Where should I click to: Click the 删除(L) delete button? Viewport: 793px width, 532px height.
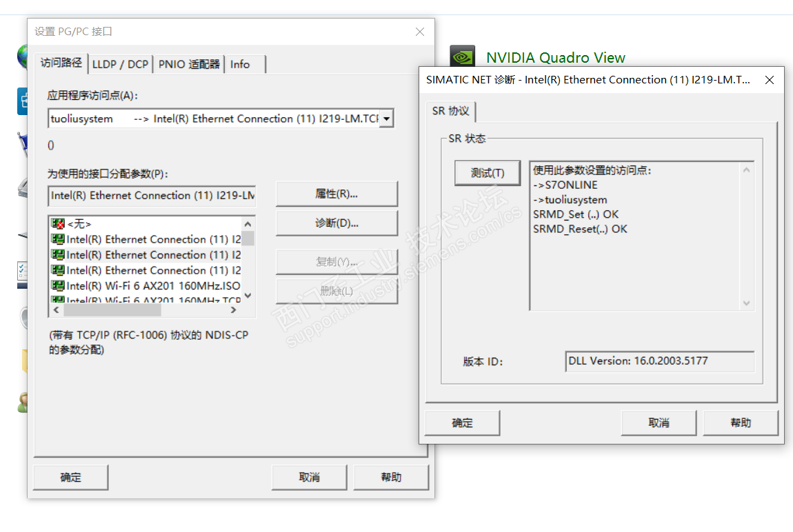click(337, 291)
